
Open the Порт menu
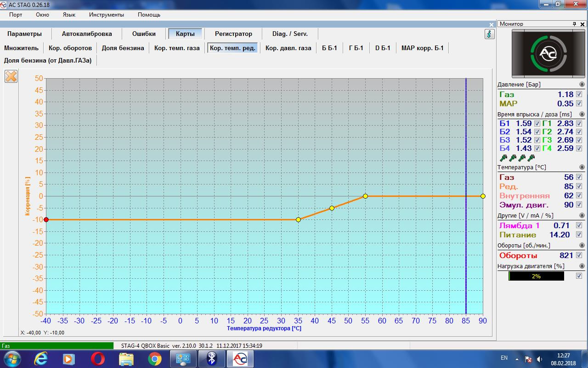16,15
